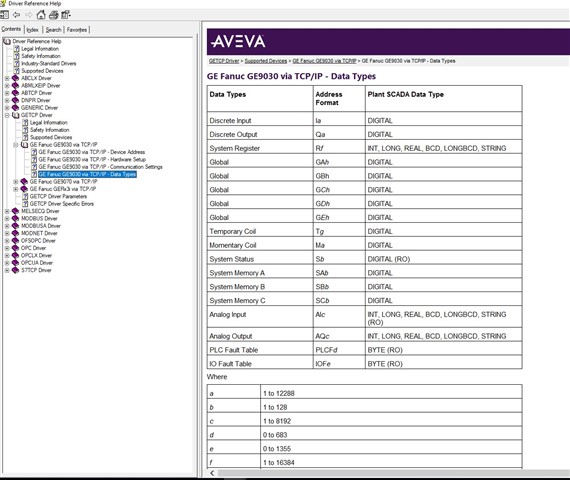Image resolution: width=570 pixels, height=480 pixels.
Task: Open Safety Information under Driver Reference Help
Action: (41, 56)
